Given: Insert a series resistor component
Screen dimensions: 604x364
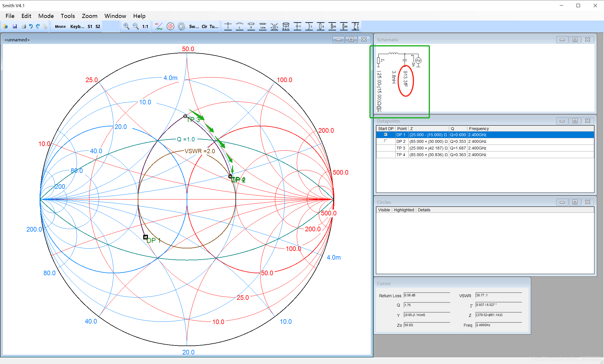Looking at the screenshot, I should pos(251,26).
